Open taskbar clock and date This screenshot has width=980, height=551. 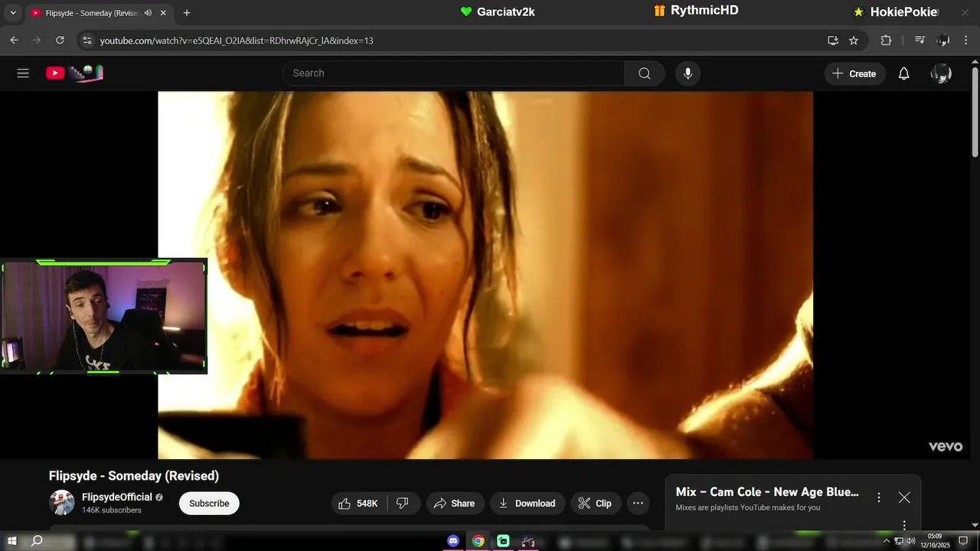[x=935, y=541]
